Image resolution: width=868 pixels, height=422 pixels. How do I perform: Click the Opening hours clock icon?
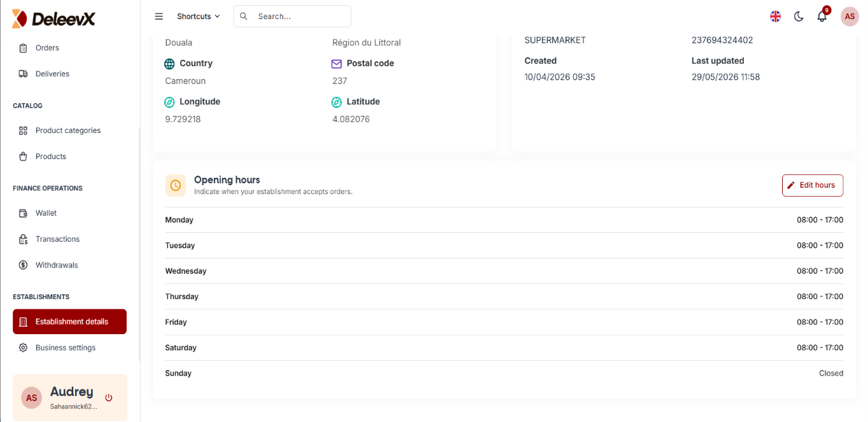[176, 185]
